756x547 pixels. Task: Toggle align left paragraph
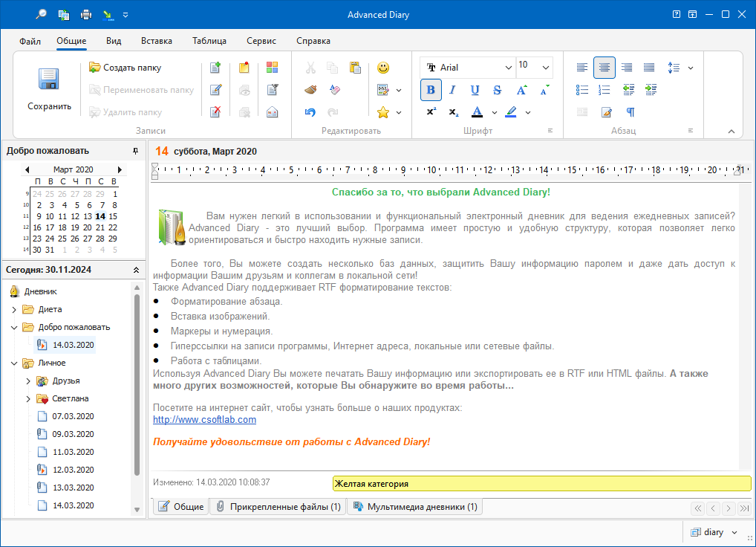(582, 68)
